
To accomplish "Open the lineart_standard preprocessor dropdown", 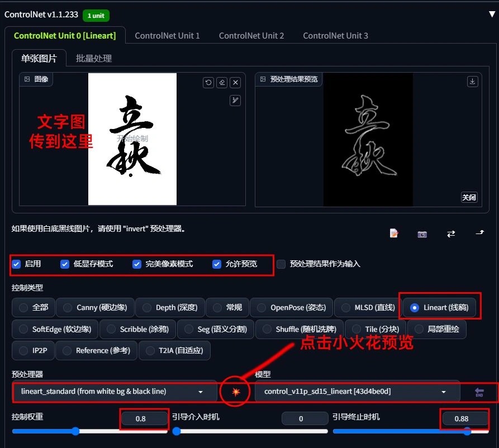I will (115, 392).
